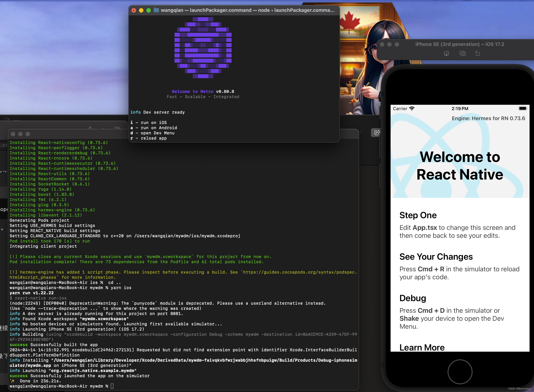Viewport: 534px width, 392px height.
Task: Minimize the Metro terminal with yellow button
Action: pyautogui.click(x=141, y=10)
